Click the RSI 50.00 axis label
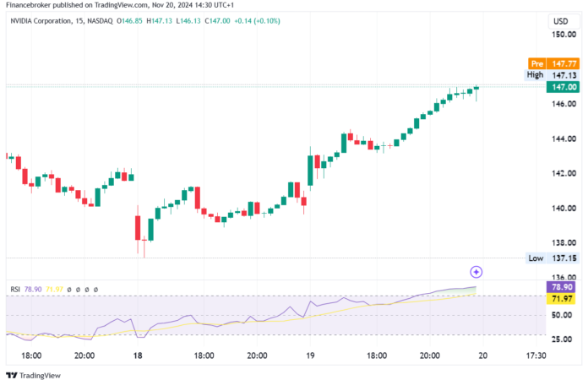The width and height of the screenshot is (588, 380). 562,315
